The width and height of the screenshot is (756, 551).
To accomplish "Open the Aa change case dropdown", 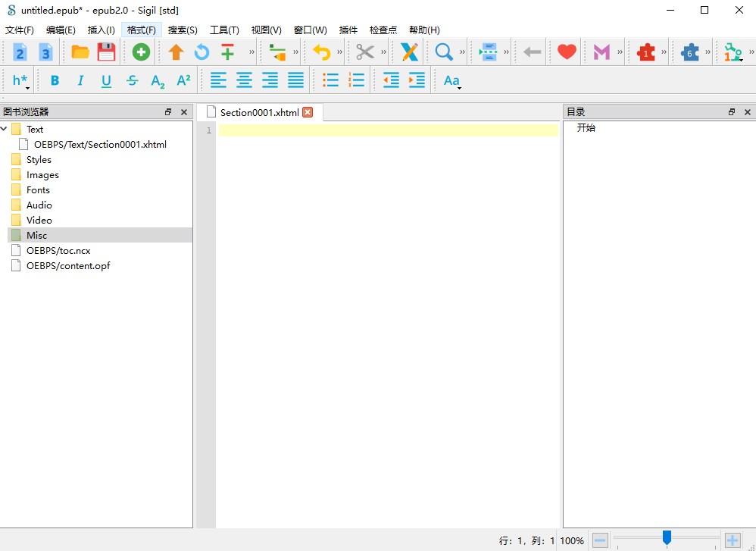I will [451, 80].
